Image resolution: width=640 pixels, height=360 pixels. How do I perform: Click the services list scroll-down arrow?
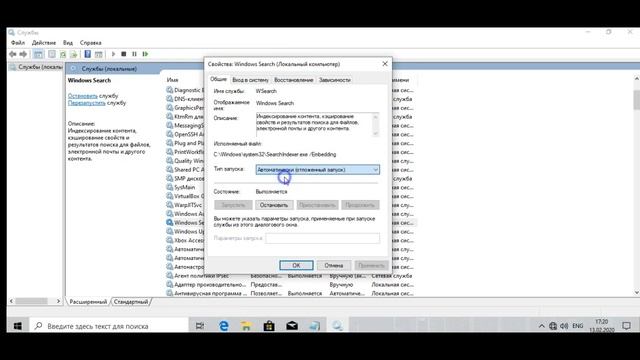pyautogui.click(x=636, y=292)
